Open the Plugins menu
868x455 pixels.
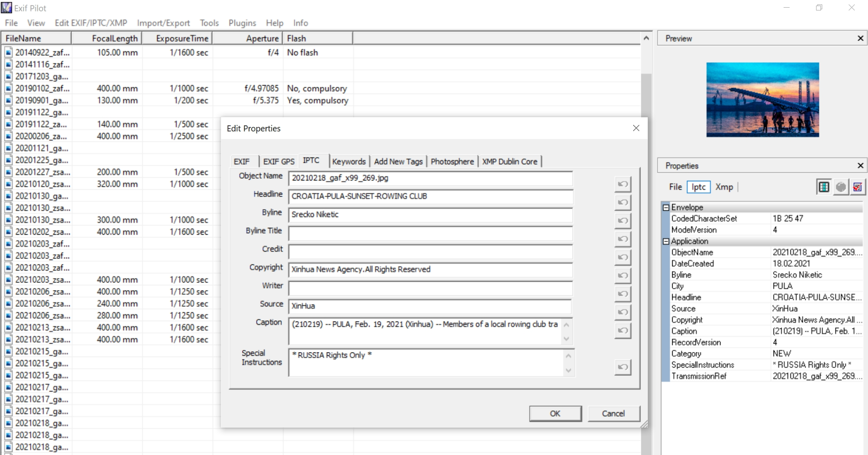click(242, 23)
